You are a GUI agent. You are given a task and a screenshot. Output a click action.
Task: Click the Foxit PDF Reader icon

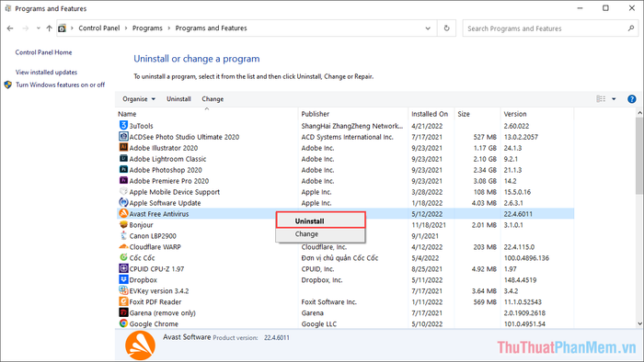pyautogui.click(x=123, y=301)
